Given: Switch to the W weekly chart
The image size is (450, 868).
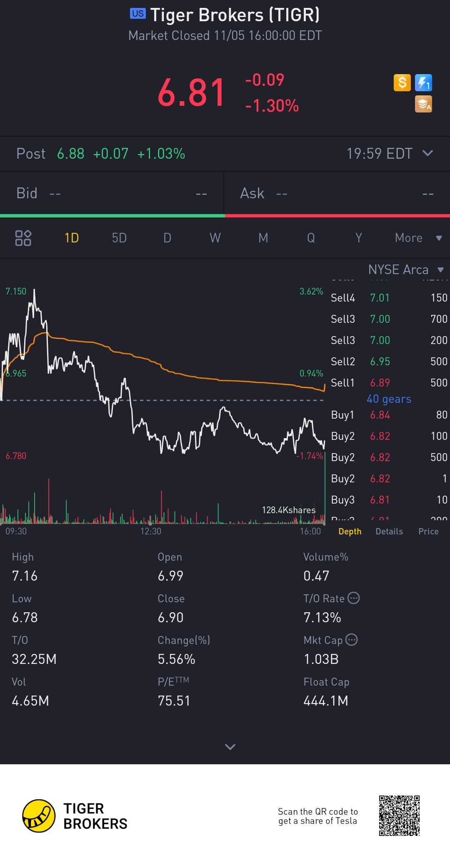Looking at the screenshot, I should click(x=215, y=238).
